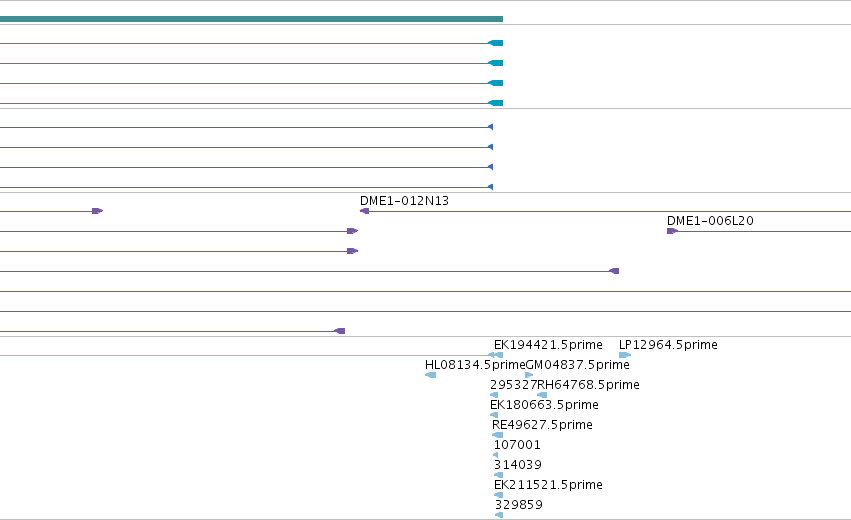851x520 pixels.
Task: Click the RE49627.5prime label
Action: pos(542,425)
